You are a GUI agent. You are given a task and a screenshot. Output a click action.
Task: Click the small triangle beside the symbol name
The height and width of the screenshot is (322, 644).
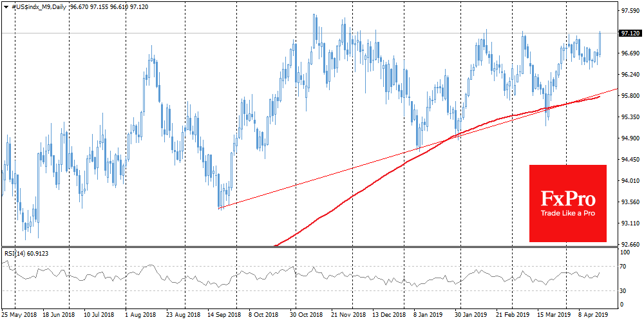click(x=6, y=6)
